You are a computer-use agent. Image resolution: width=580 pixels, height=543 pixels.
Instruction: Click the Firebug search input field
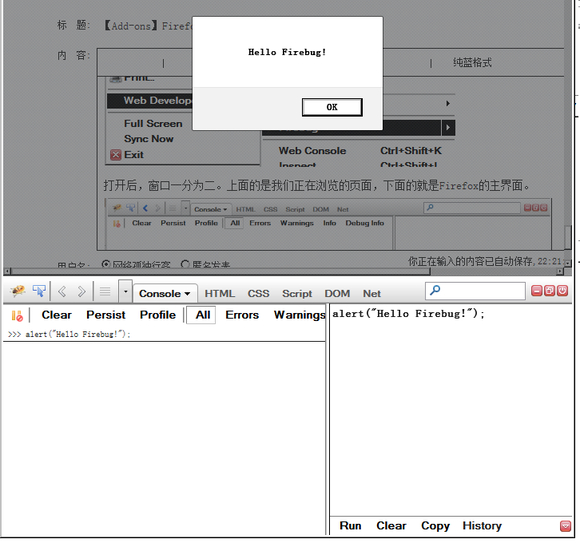(475, 291)
